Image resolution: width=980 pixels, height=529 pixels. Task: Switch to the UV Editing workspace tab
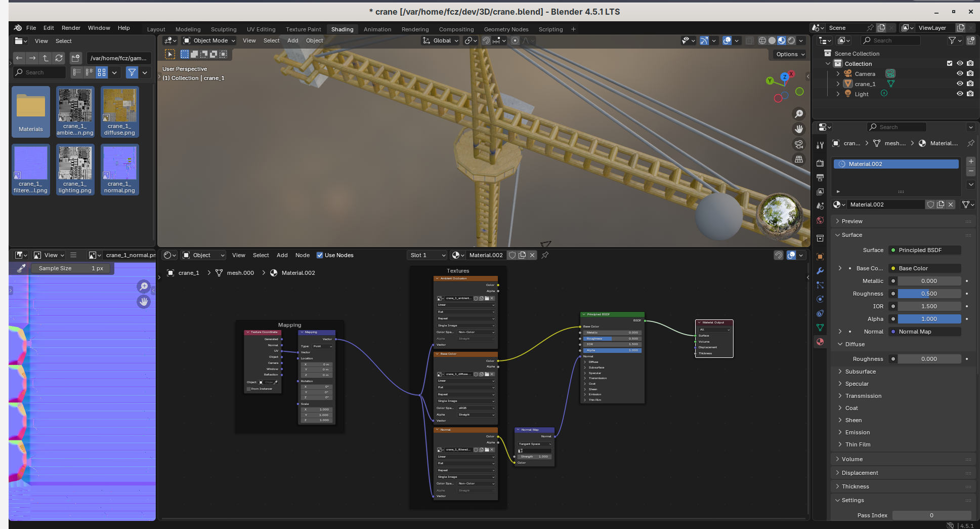(x=261, y=29)
